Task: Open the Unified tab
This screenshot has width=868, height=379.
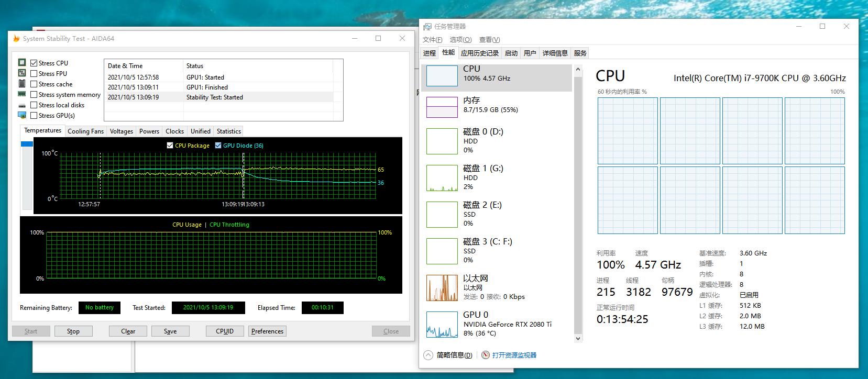Action: coord(201,131)
